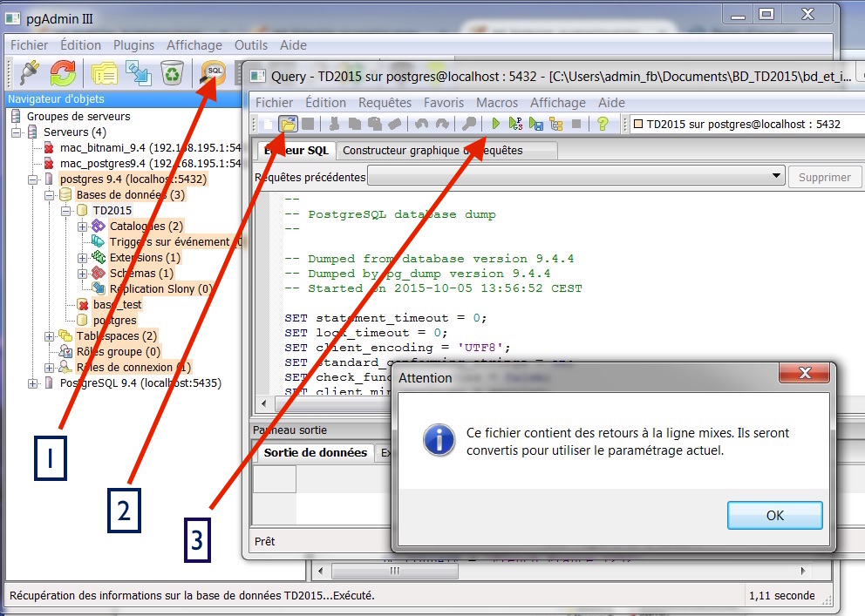Expand the Schémas (1) node
This screenshot has width=865, height=616.
[83, 274]
